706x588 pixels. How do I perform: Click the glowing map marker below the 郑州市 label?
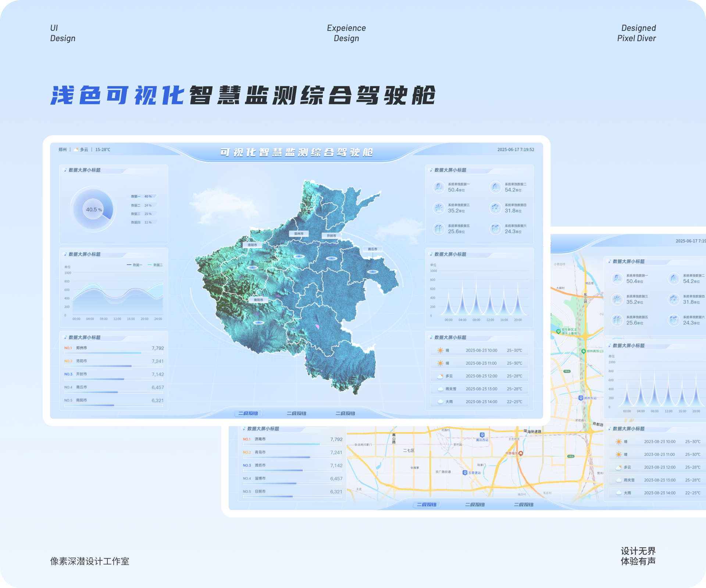[x=299, y=256]
